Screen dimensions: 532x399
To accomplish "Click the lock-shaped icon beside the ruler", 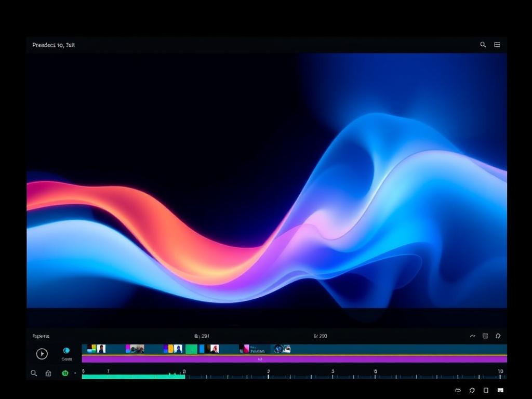I will point(48,373).
